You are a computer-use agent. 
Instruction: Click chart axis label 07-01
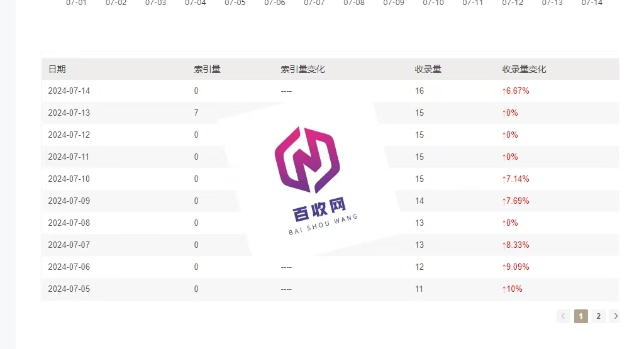76,3
